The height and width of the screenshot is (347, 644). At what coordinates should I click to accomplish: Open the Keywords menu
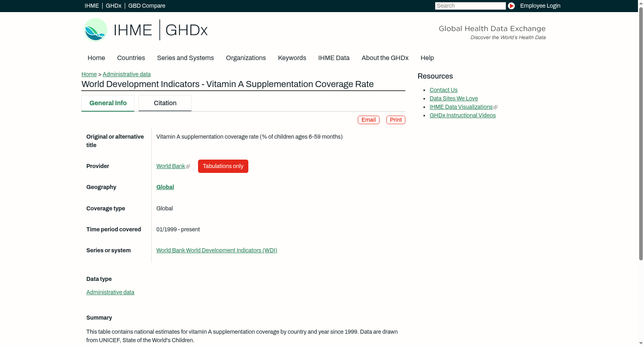pyautogui.click(x=292, y=58)
